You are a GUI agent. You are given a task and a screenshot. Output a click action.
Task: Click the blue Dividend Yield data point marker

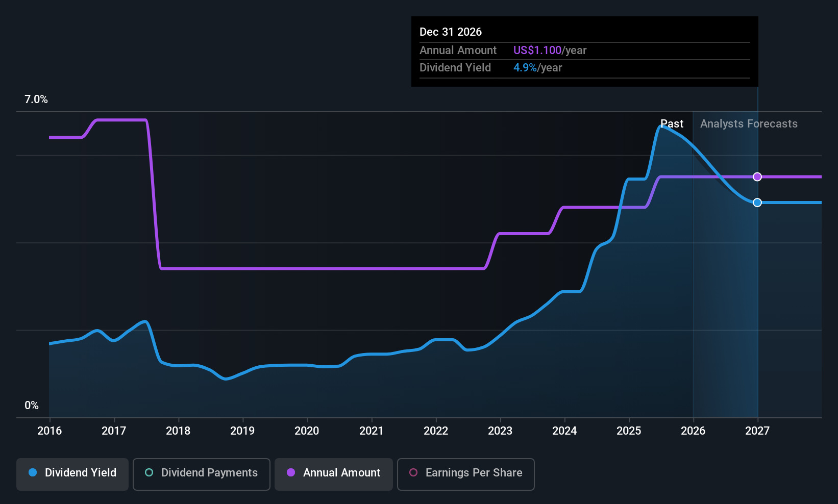point(757,203)
